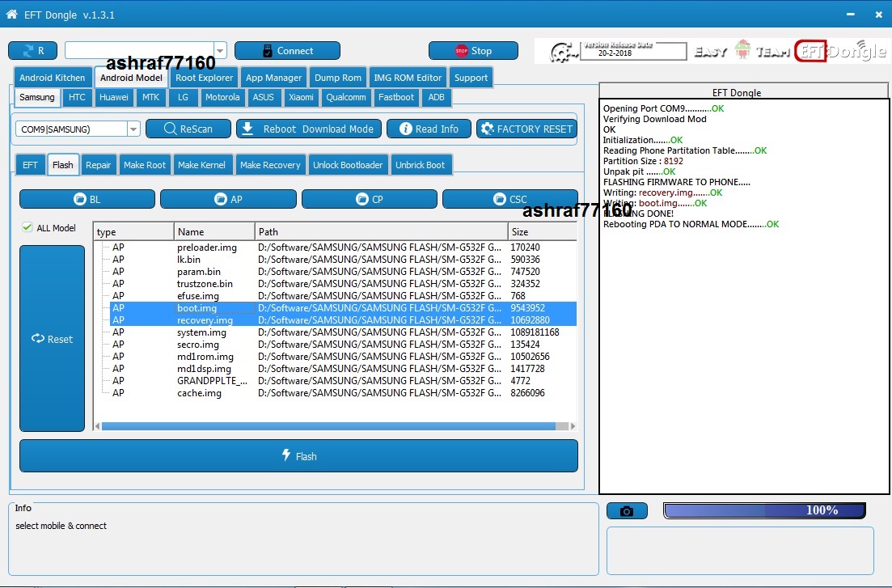
Task: Click the Stop button
Action: click(x=473, y=51)
